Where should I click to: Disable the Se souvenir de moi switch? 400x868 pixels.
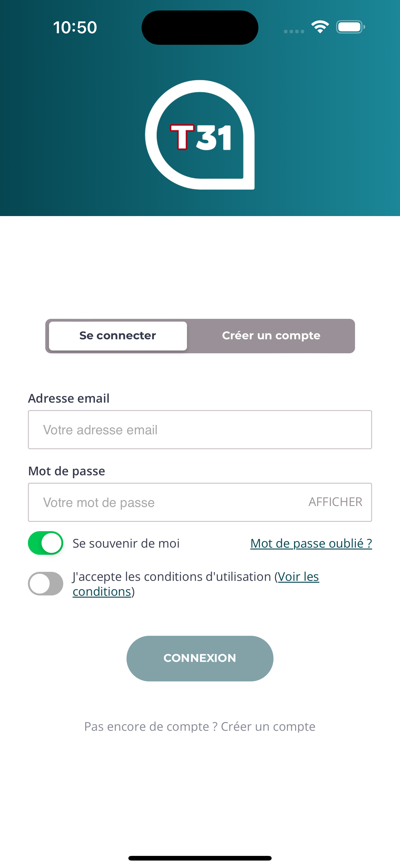point(46,543)
